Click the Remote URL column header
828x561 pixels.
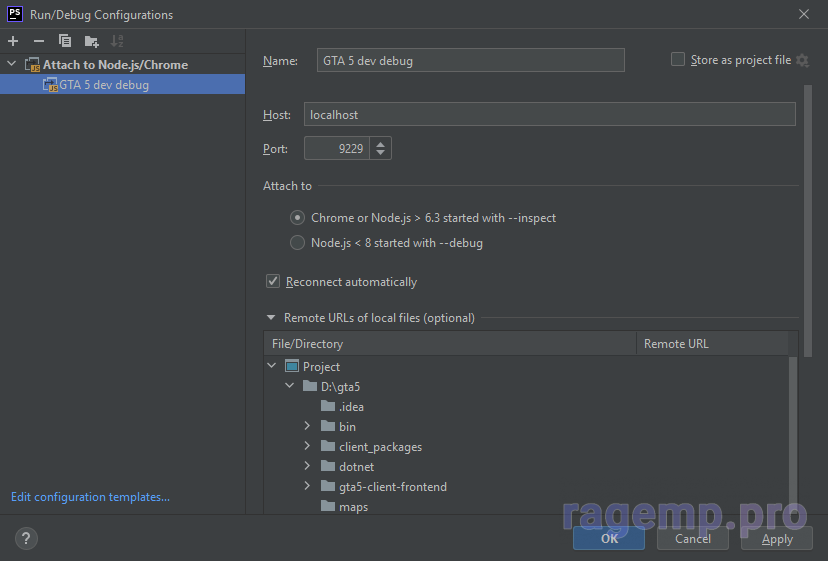(713, 344)
